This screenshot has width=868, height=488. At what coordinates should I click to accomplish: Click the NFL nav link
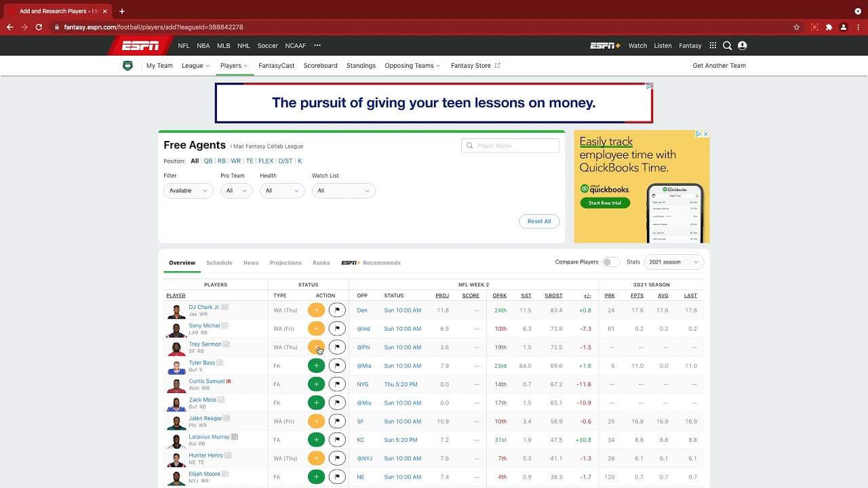(184, 45)
